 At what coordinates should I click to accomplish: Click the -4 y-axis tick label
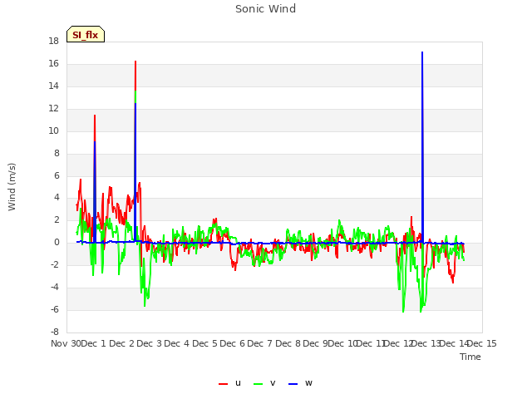coord(55,288)
